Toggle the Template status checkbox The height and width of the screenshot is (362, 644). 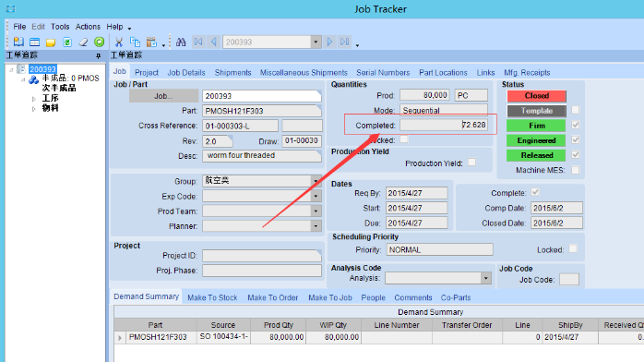pos(576,110)
